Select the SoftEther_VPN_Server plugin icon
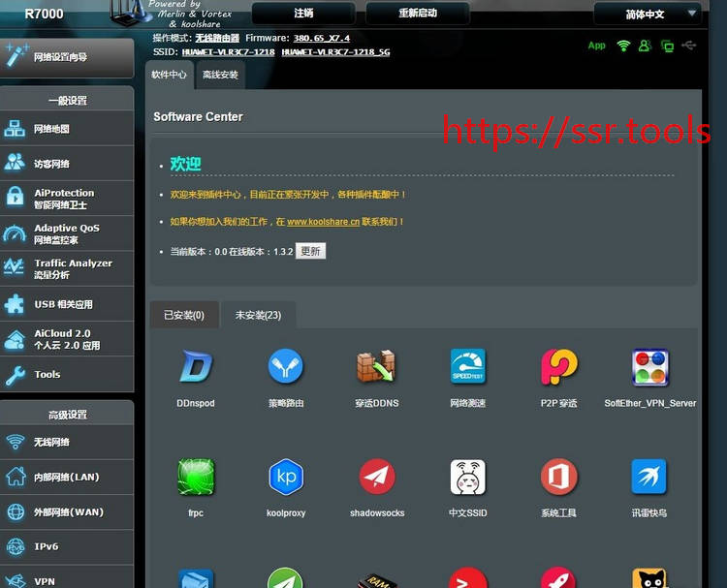 [649, 368]
